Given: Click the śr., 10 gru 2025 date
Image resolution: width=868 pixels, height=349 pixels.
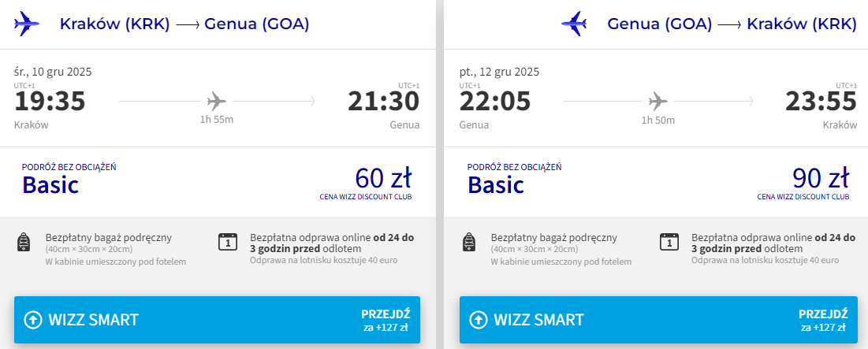Looking at the screenshot, I should pyautogui.click(x=53, y=72).
